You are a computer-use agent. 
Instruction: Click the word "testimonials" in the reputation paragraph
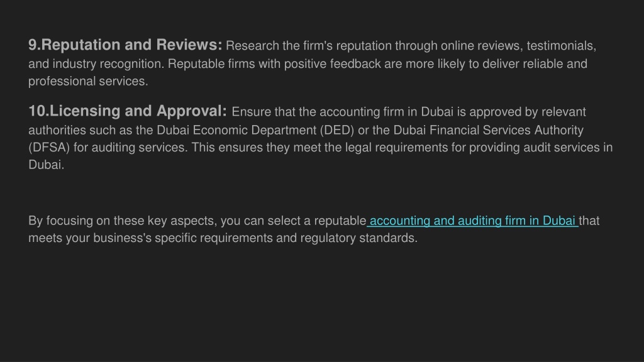click(x=560, y=45)
